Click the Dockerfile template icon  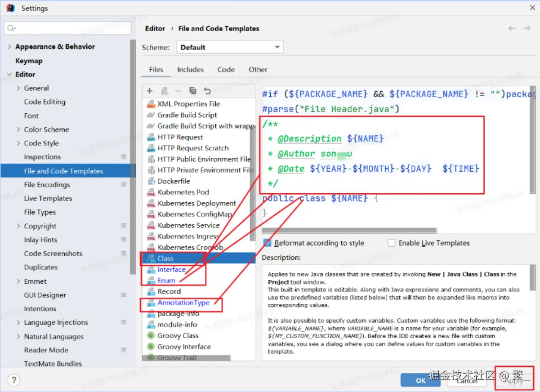[x=151, y=182]
